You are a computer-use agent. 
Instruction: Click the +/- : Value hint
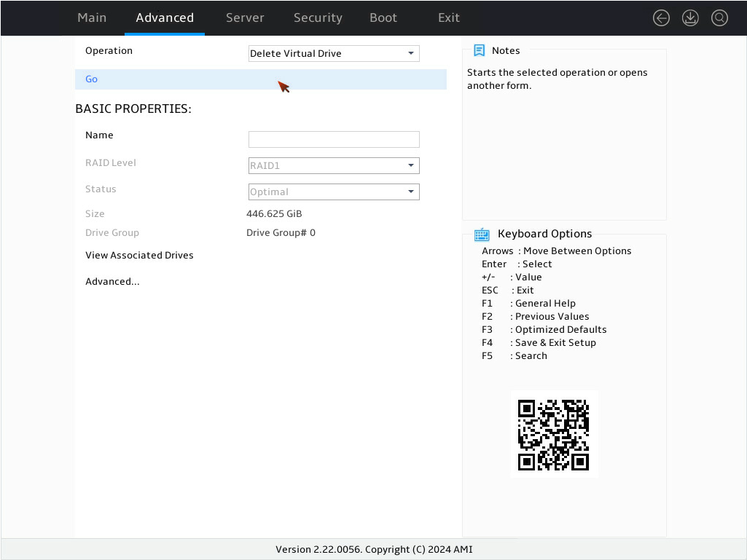[512, 277]
